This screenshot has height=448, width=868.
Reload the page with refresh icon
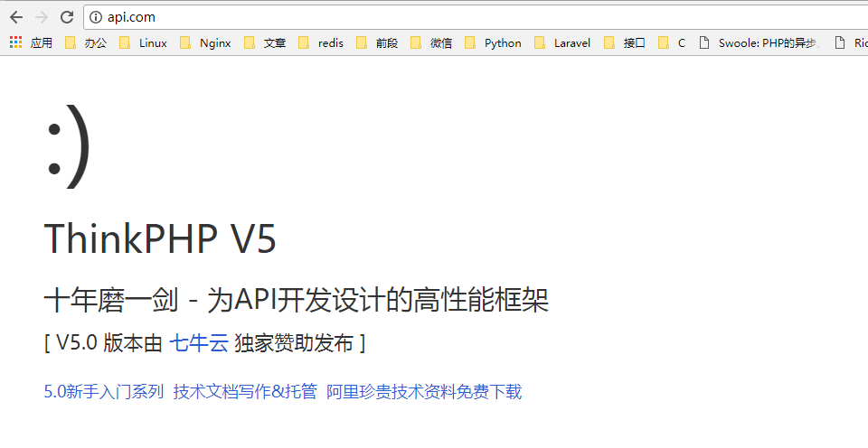(67, 17)
